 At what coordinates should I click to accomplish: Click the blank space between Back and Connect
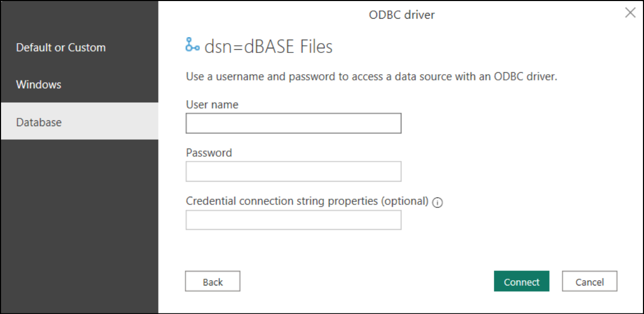[x=366, y=282]
